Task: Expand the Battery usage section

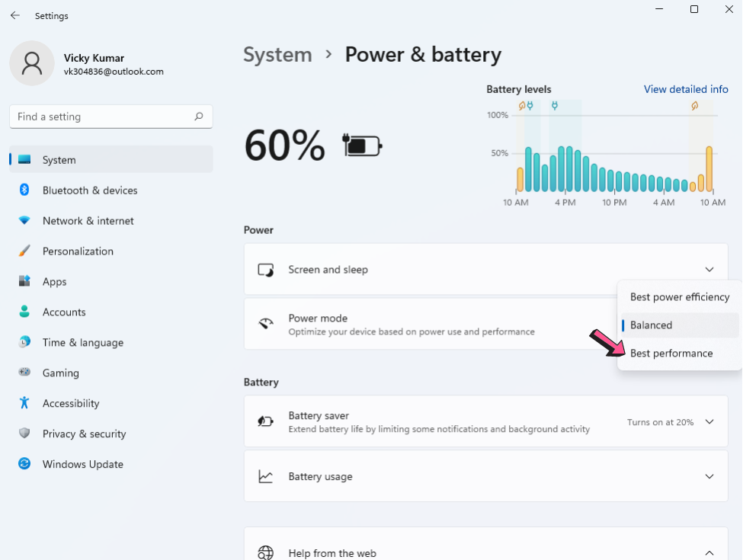Action: [485, 476]
